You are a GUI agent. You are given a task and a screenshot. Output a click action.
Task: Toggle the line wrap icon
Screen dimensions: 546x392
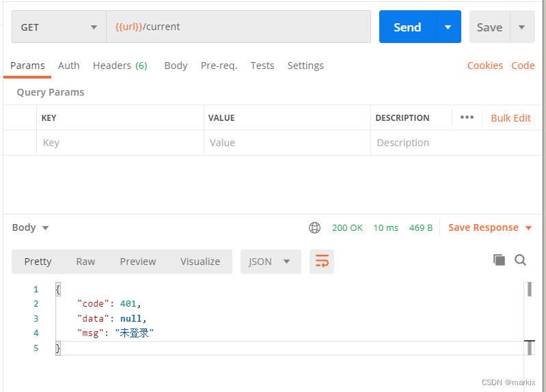(322, 262)
